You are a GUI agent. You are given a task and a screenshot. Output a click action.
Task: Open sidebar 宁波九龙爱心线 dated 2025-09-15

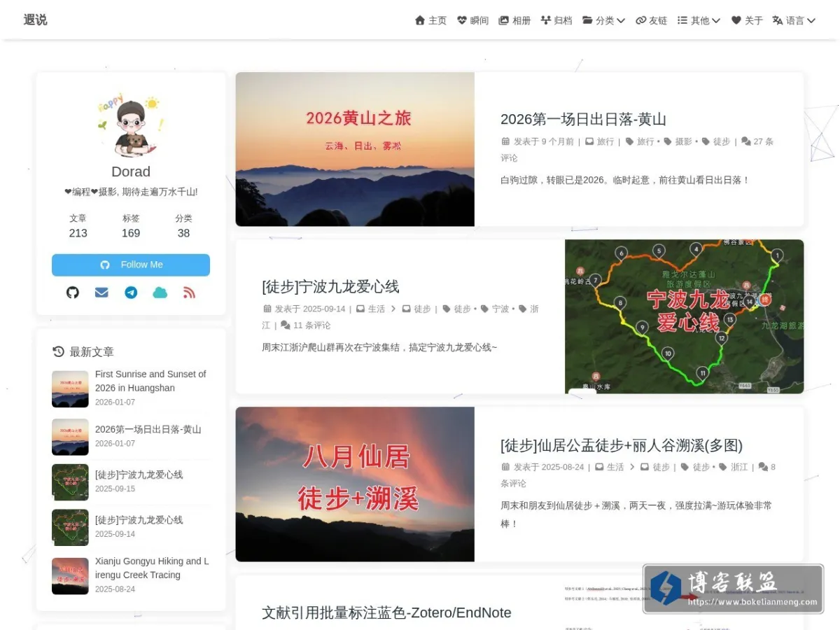(x=139, y=475)
